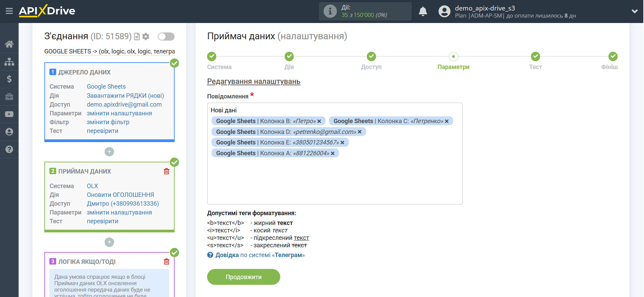Click ЛОГІКА ЯКЩО/ТОДІ block header
644x297 pixels.
pyautogui.click(x=87, y=262)
